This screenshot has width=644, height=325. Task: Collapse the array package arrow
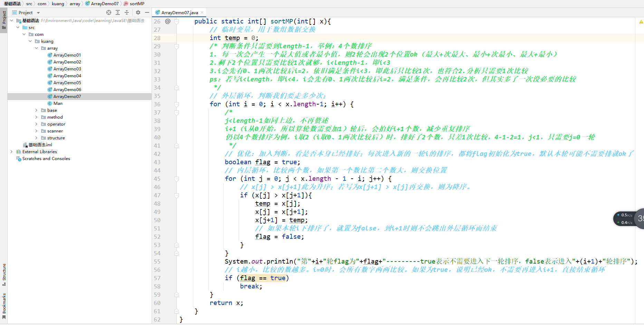coord(37,48)
